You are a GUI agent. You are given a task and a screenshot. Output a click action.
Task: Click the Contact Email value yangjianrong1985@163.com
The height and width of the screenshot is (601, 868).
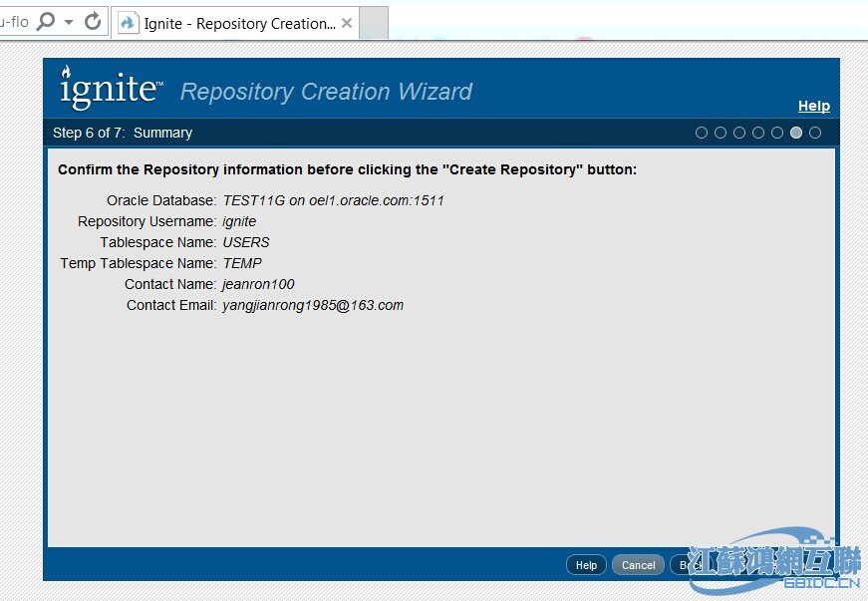[313, 305]
